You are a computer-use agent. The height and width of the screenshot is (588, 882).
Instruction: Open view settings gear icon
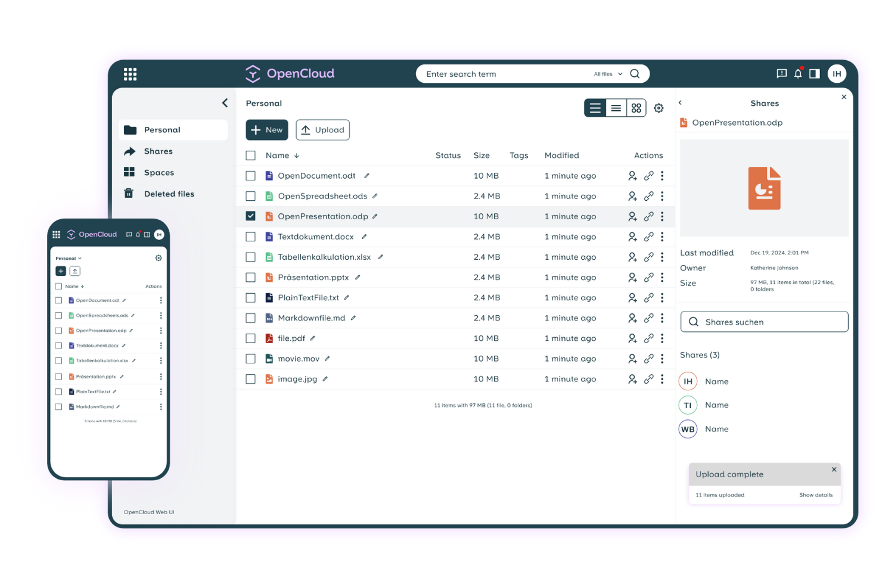pos(659,108)
